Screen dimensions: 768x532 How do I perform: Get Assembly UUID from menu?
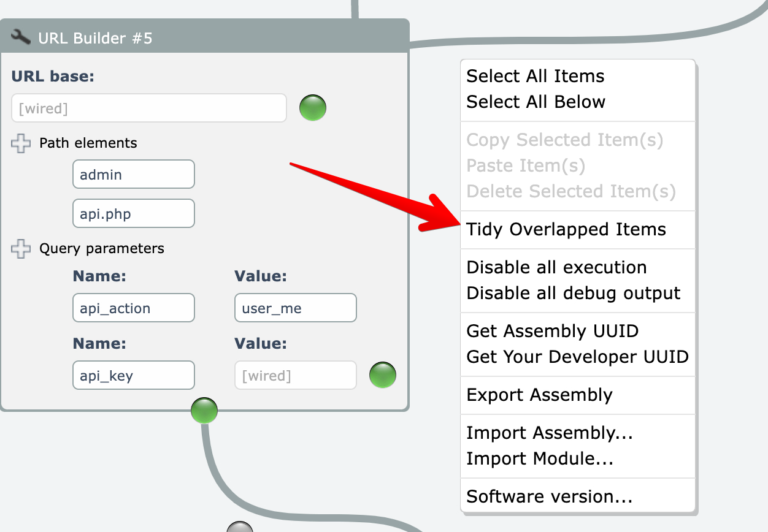(552, 332)
